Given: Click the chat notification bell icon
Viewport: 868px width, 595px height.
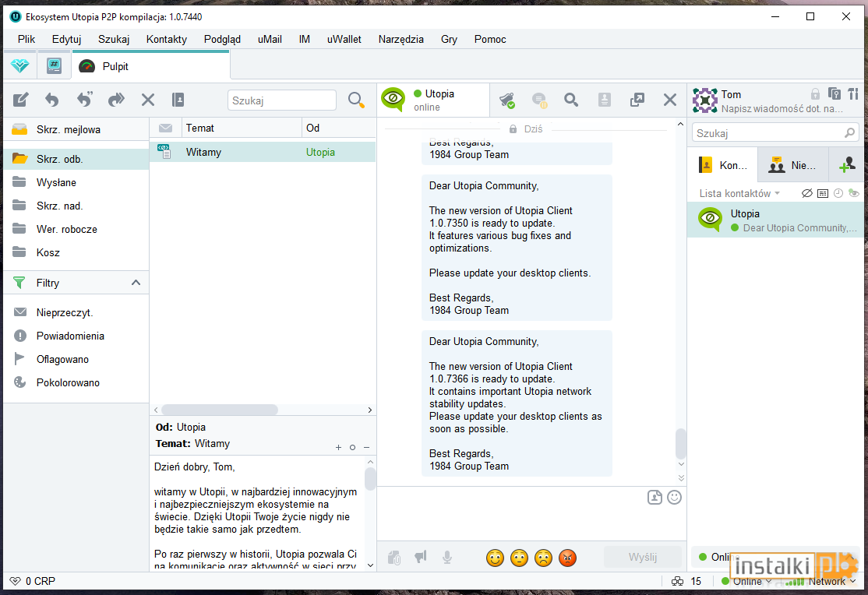Looking at the screenshot, I should tap(506, 100).
